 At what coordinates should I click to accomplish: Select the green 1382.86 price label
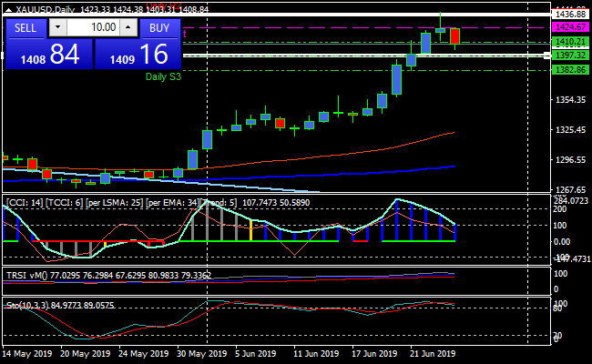pos(569,70)
